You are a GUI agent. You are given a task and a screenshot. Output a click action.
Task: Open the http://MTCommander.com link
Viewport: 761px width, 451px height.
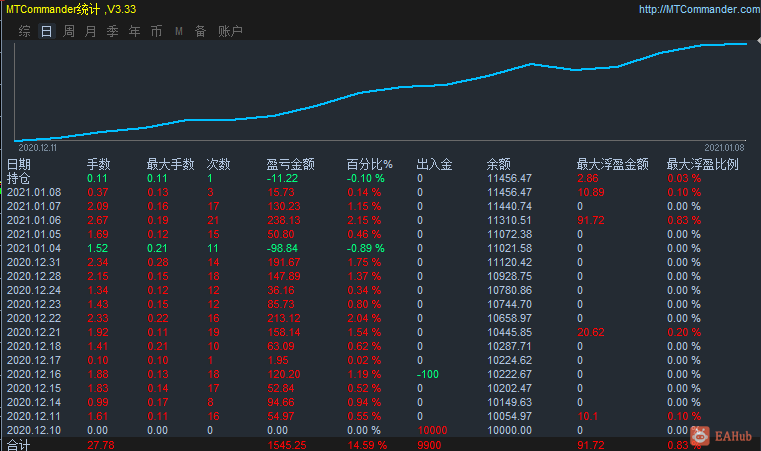(x=699, y=9)
